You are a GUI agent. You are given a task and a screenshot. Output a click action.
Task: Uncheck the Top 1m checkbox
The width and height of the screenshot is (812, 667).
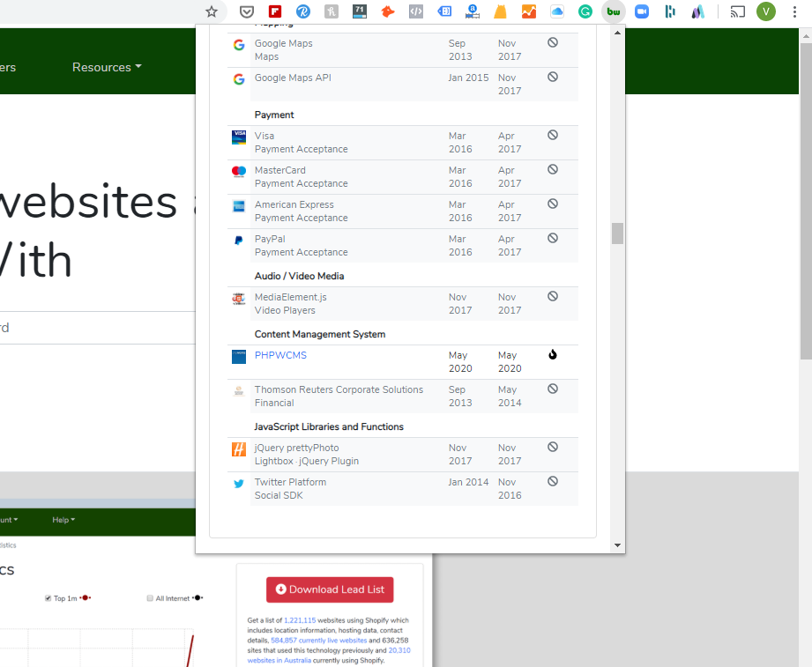click(x=48, y=598)
